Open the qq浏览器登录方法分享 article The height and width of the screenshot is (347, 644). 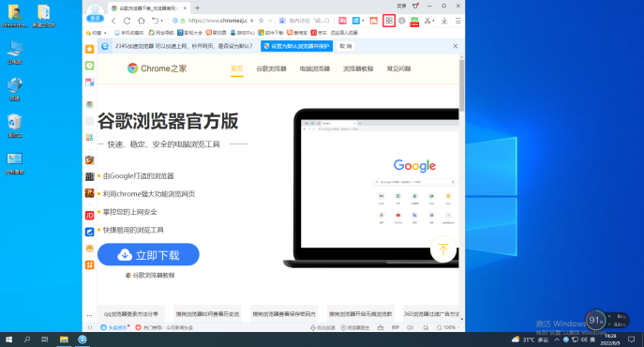(130, 313)
